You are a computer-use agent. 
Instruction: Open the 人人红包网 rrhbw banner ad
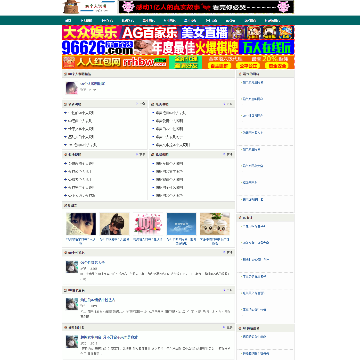(x=178, y=62)
